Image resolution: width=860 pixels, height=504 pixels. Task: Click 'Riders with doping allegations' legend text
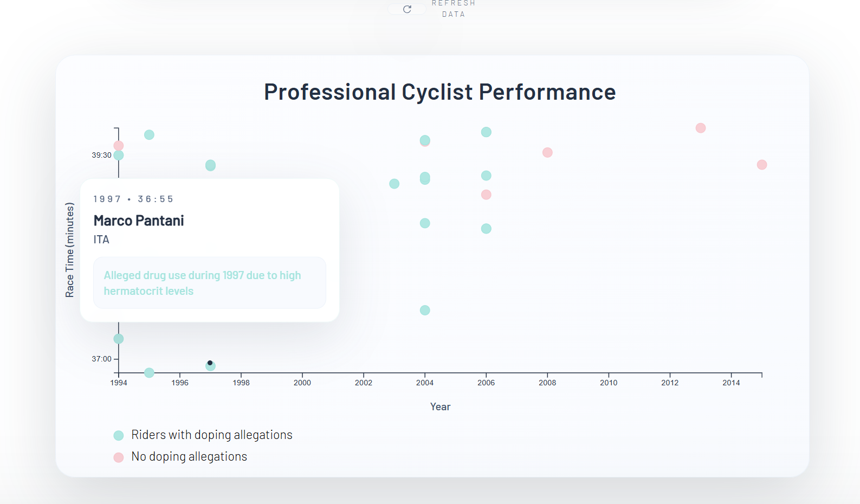point(212,435)
